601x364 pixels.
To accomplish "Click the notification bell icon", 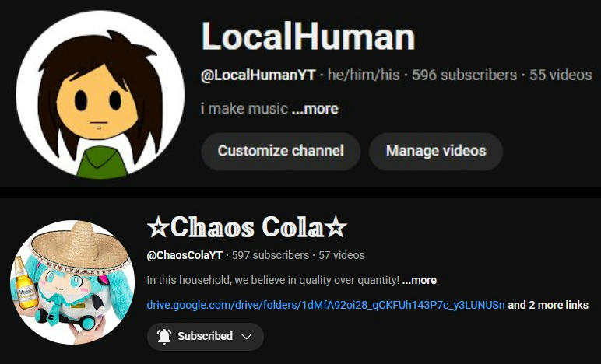I will 164,337.
